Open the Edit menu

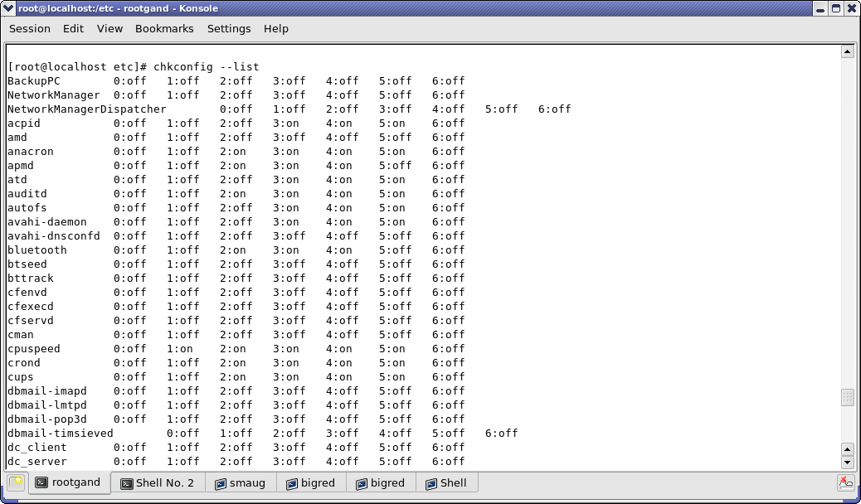pyautogui.click(x=73, y=28)
